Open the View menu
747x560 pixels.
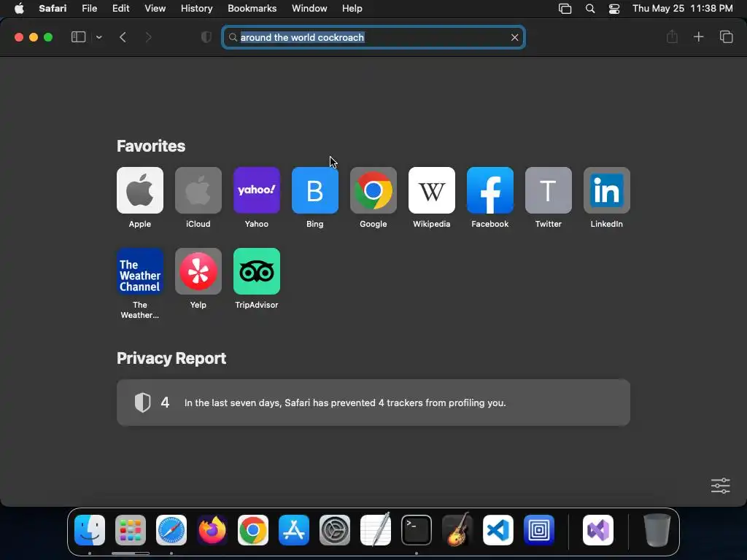pyautogui.click(x=155, y=9)
